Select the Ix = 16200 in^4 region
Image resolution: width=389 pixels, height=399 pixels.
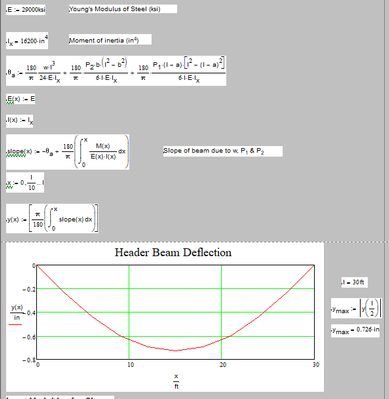click(x=27, y=41)
